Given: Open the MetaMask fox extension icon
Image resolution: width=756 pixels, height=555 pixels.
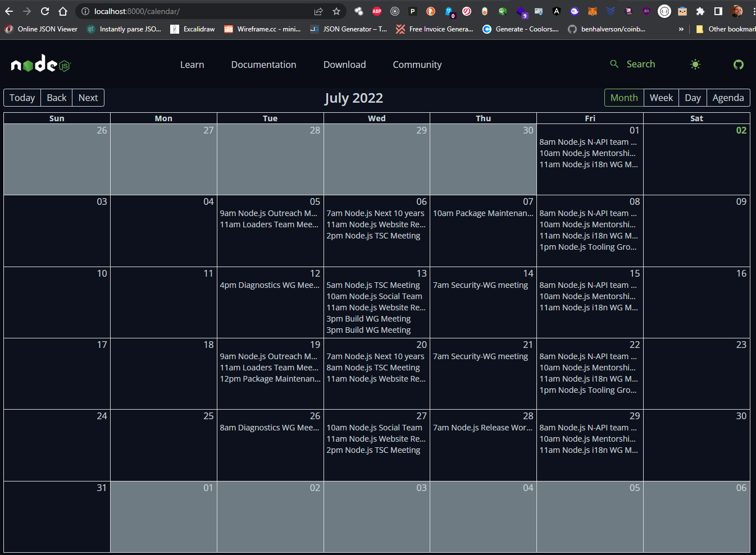Looking at the screenshot, I should pyautogui.click(x=592, y=11).
